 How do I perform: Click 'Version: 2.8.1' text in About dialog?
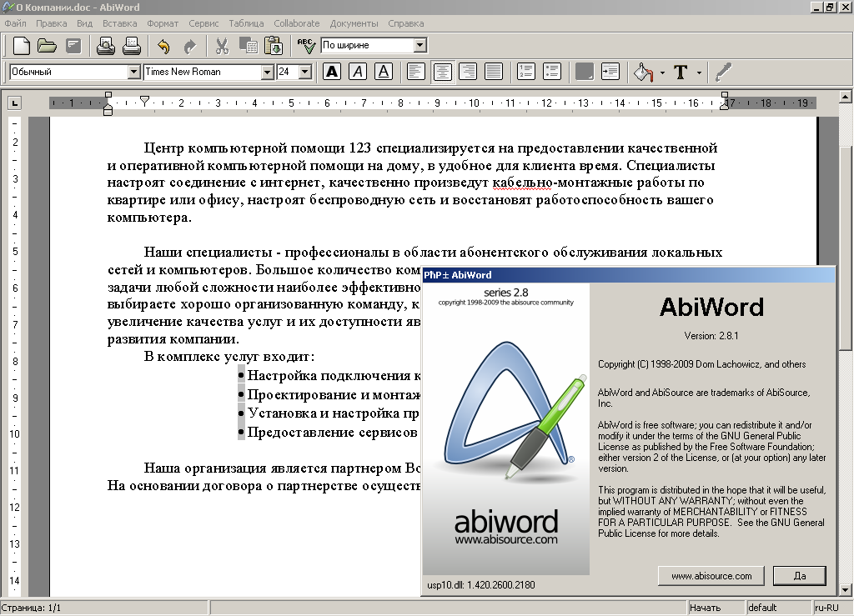(711, 336)
